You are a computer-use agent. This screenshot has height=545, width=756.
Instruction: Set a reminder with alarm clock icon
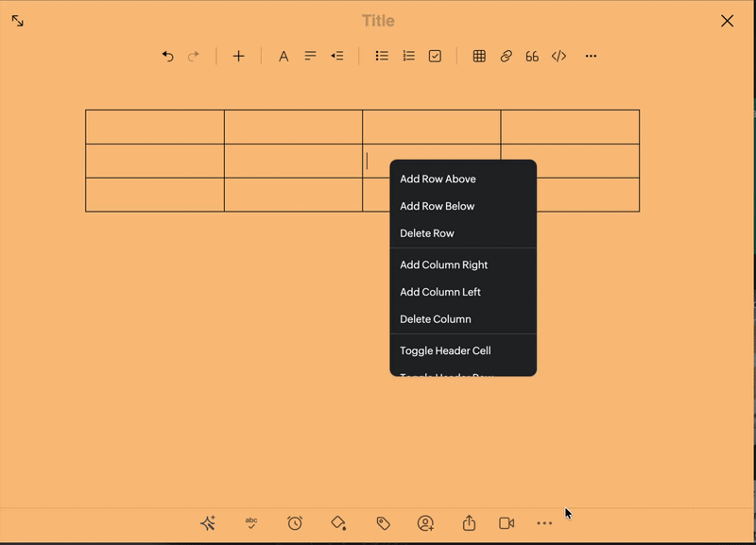pos(295,523)
